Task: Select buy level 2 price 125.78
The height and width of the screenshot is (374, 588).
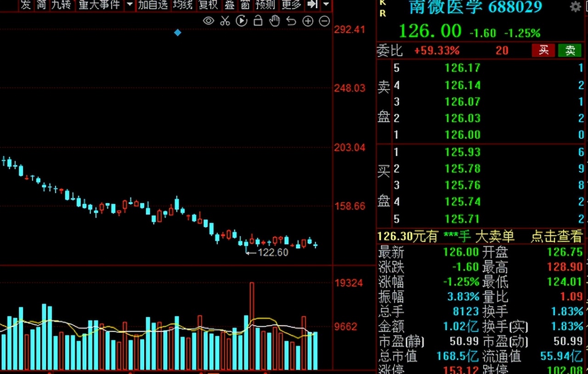Action: pyautogui.click(x=462, y=169)
